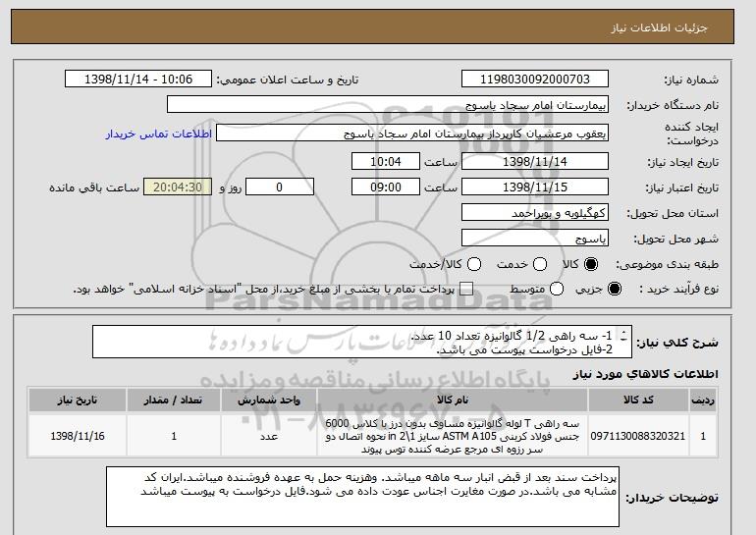The height and width of the screenshot is (535, 756).
Task: Click the validity date 1398/11/15 field
Action: (535, 187)
